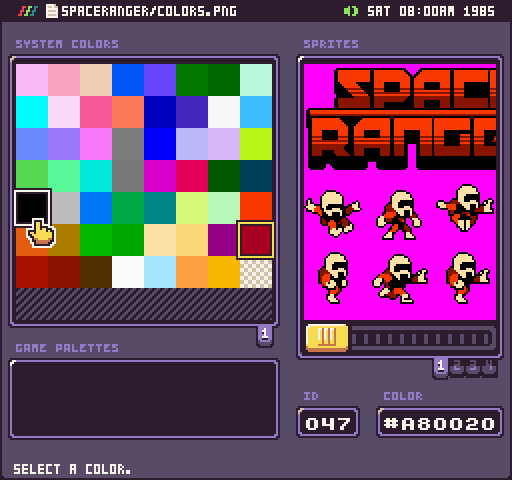Viewport: 512px width, 480px height.
Task: Select the dark red highlighted color swatch
Action: (256, 240)
